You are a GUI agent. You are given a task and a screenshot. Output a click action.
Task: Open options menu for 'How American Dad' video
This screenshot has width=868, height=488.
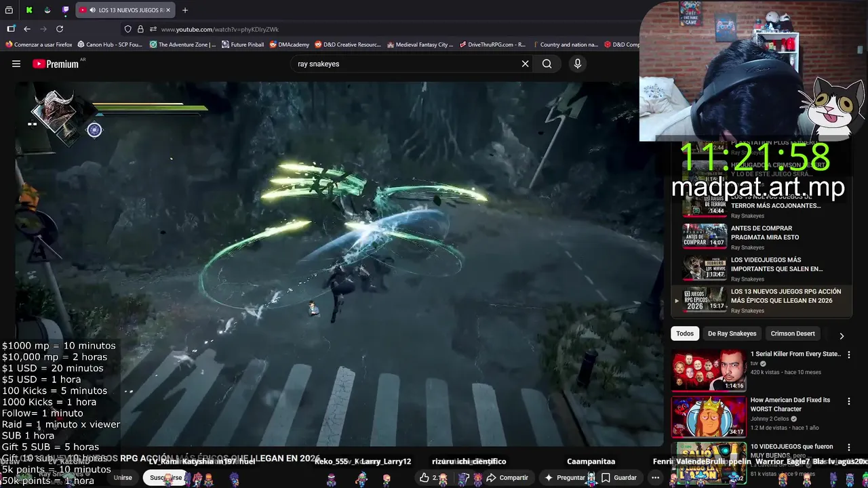click(848, 401)
